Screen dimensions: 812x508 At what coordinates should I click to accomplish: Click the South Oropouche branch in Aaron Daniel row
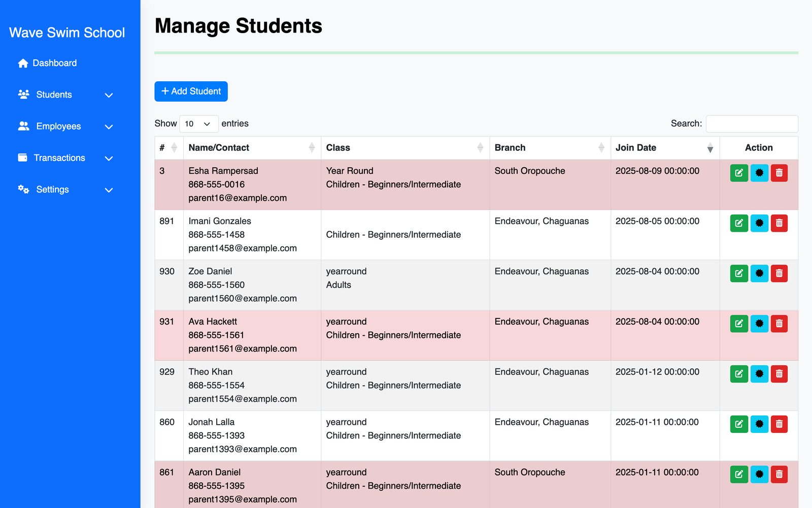pyautogui.click(x=530, y=472)
